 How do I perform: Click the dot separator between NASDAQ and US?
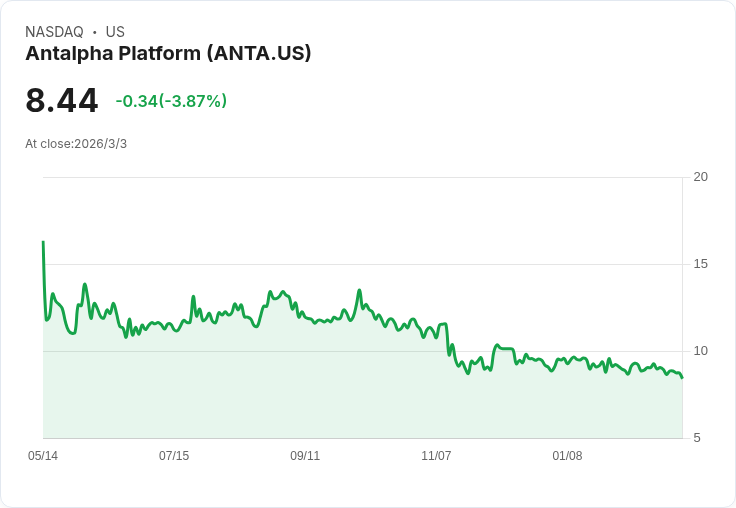pyautogui.click(x=95, y=32)
